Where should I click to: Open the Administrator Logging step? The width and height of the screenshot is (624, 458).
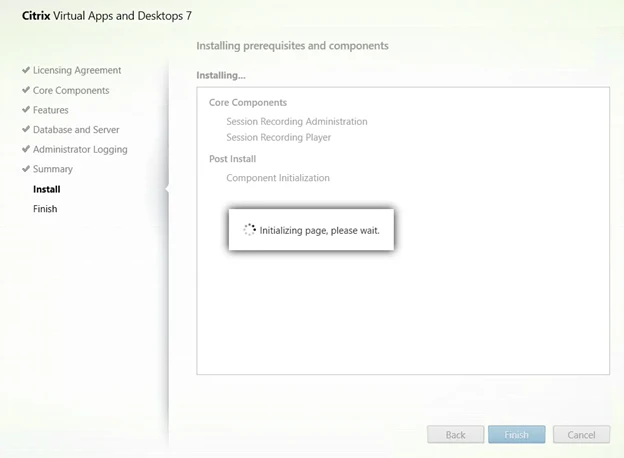pos(80,150)
